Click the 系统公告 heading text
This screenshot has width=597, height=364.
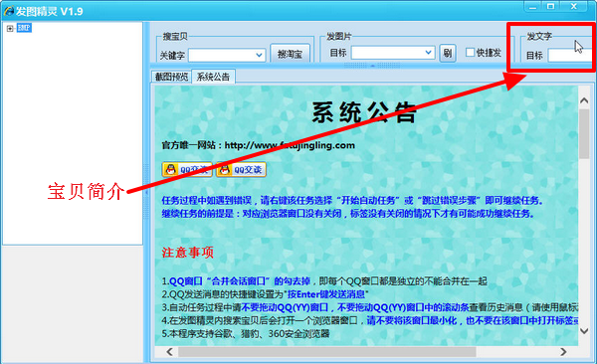[x=364, y=112]
